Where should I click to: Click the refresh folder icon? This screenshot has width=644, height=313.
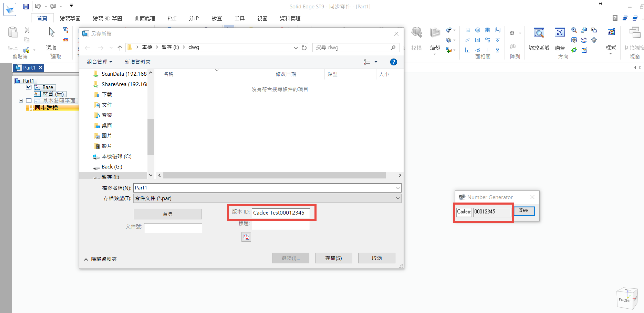tap(304, 47)
